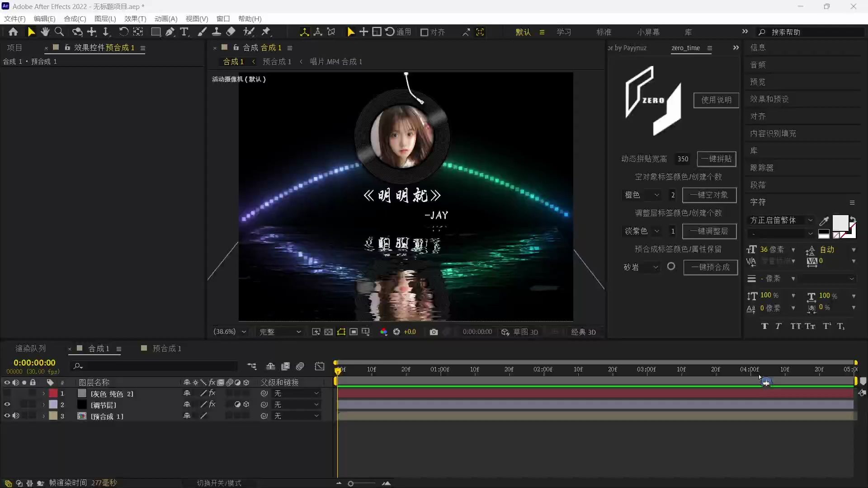Open the composition mini-flowchart icon
Viewport: 868px width, 488px height.
(x=252, y=366)
